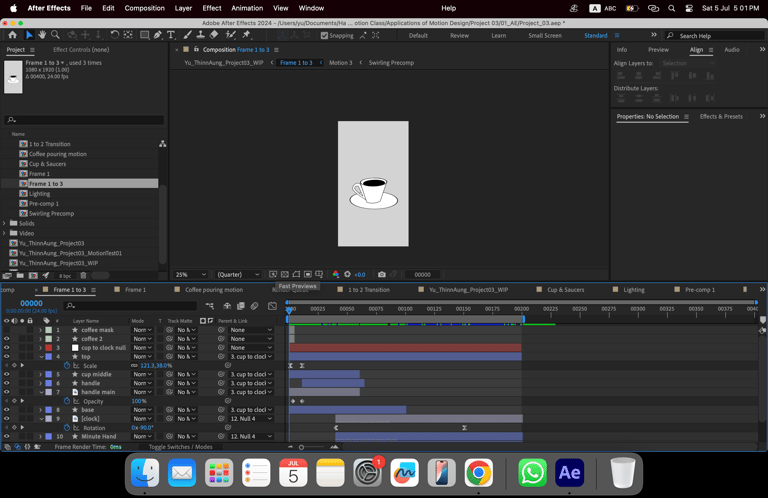Viewport: 768px width, 498px height.
Task: Select the Clone Stamp tool
Action: pos(200,35)
